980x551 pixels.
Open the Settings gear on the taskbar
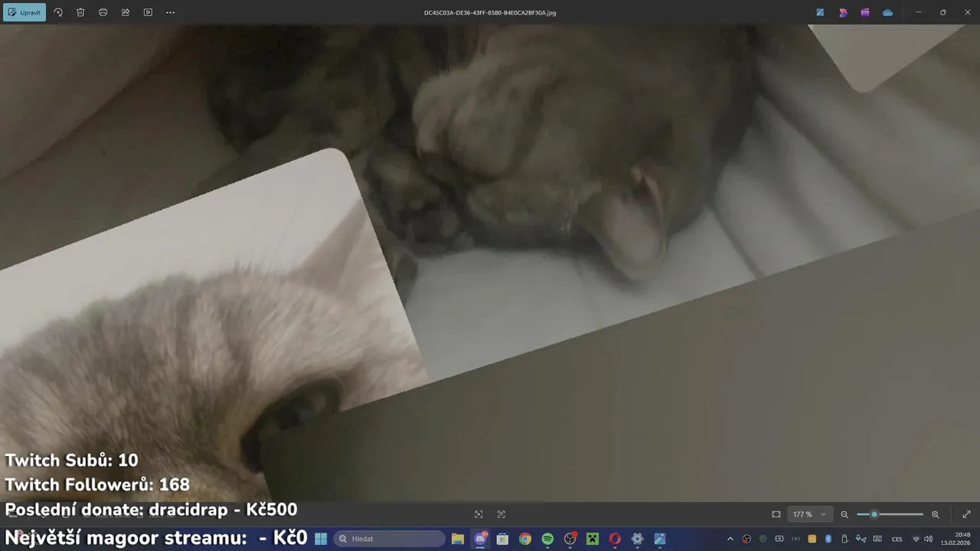click(637, 539)
